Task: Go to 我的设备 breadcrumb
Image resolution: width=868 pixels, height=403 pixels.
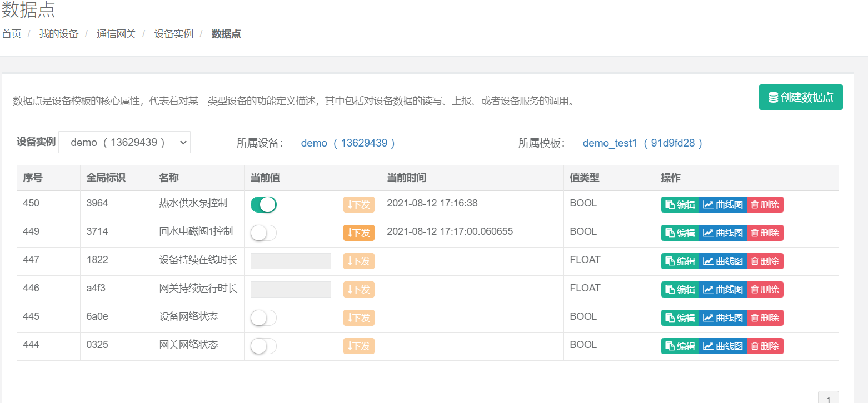Action: [59, 34]
